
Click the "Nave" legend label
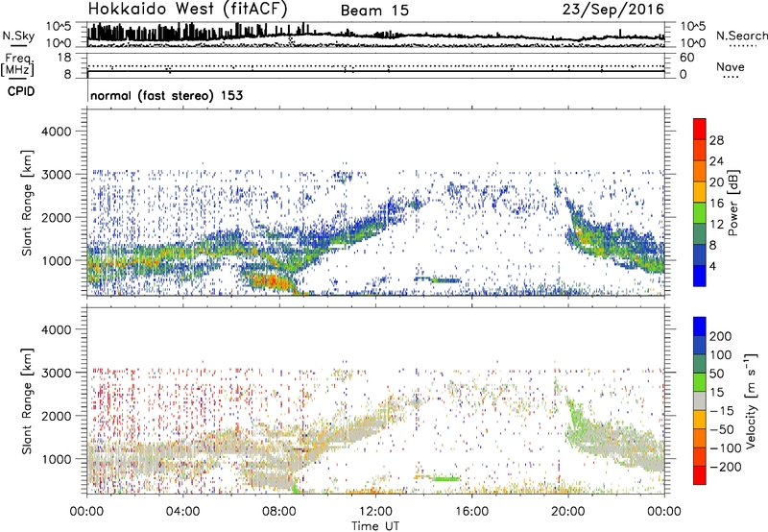pyautogui.click(x=731, y=66)
